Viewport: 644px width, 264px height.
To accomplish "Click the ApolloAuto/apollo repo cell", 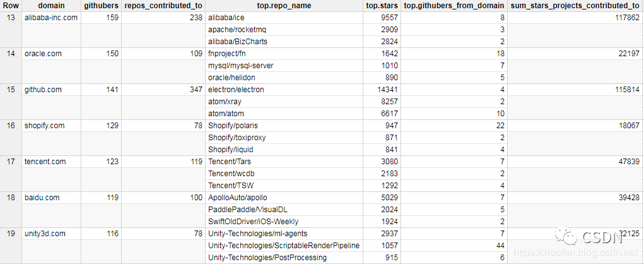I will [240, 198].
